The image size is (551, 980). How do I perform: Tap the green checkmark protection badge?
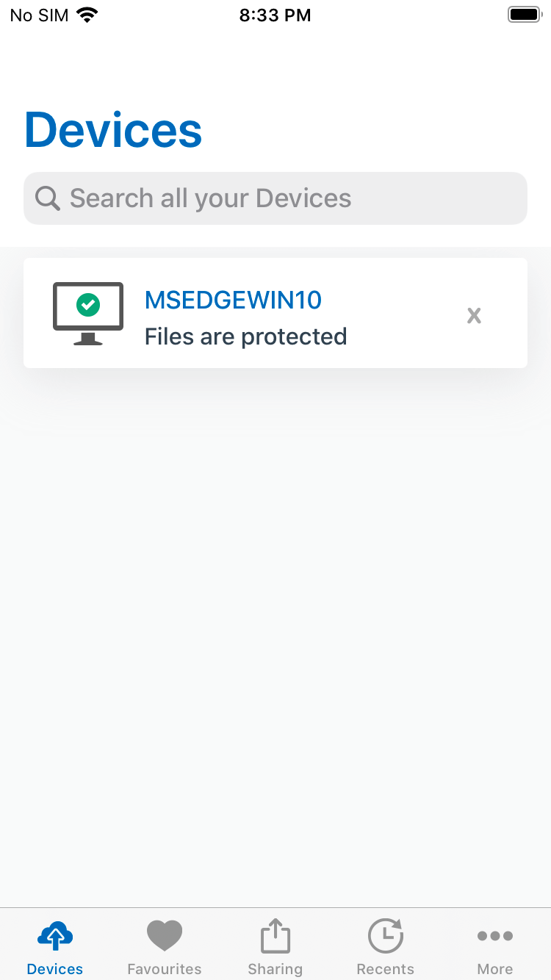(88, 304)
